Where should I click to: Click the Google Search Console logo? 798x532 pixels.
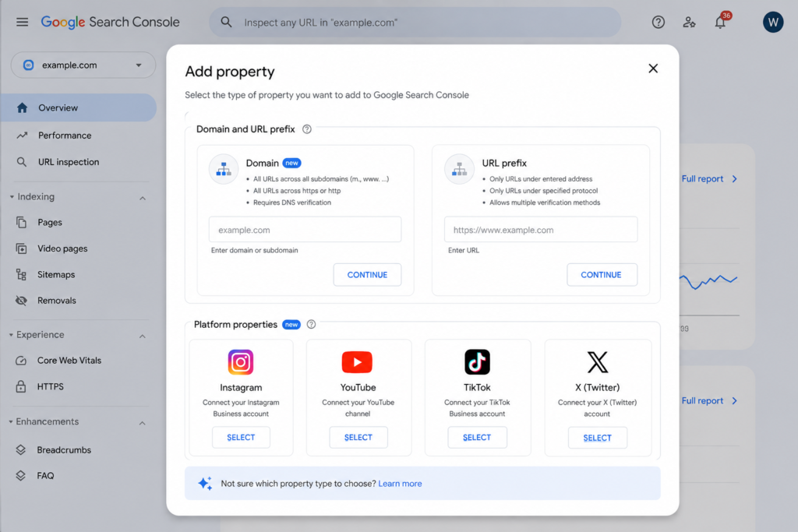(x=110, y=22)
